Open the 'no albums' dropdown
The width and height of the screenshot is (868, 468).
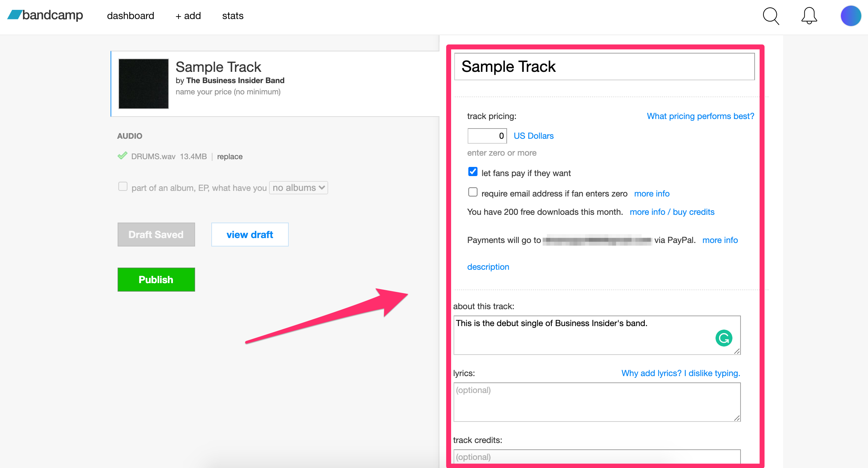point(298,188)
